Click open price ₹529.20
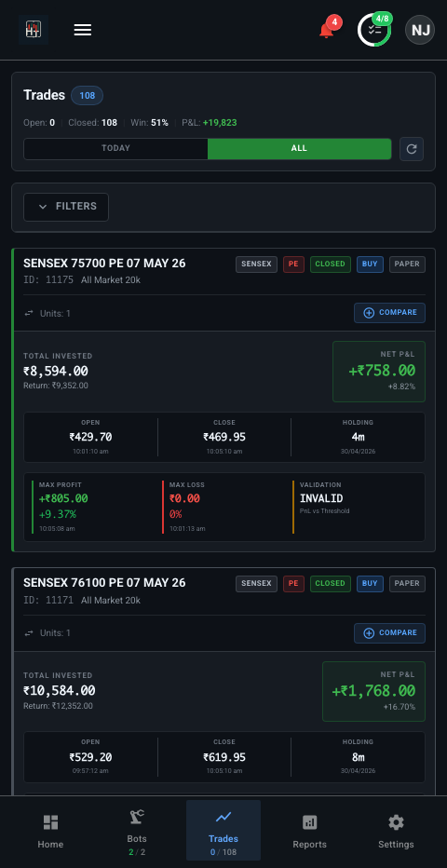Screen dimensions: 447x868 coord(90,757)
